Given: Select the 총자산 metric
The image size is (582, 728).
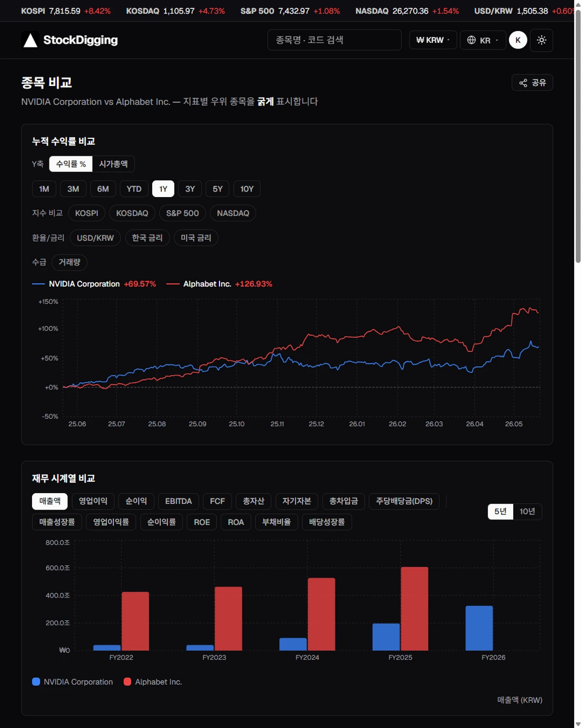Looking at the screenshot, I should [x=254, y=501].
